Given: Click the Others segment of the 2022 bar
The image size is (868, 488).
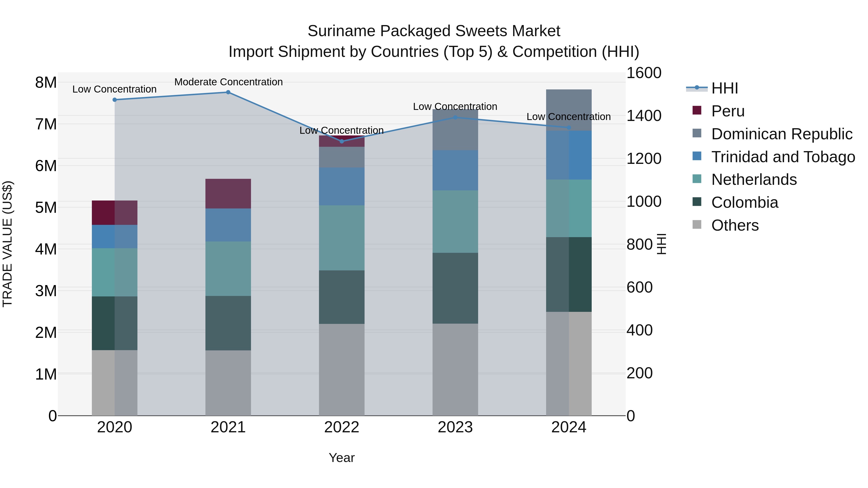Looking at the screenshot, I should coord(342,369).
